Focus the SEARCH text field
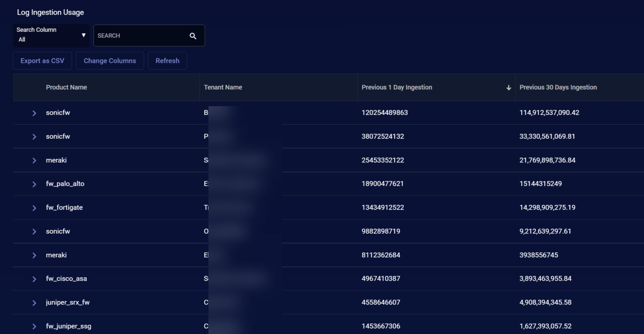Viewport: 644px width, 334px height. coord(139,36)
